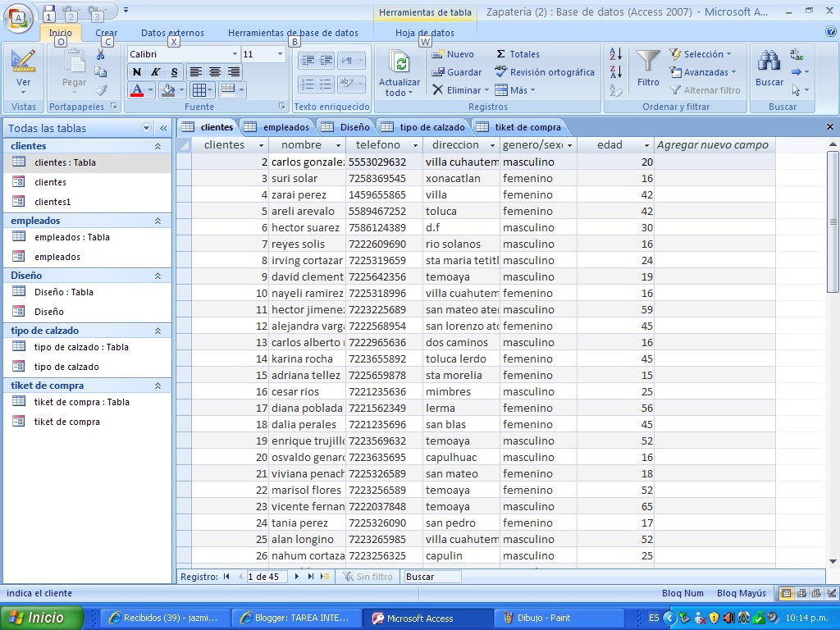The image size is (840, 630).
Task: Go to next record arrow
Action: click(297, 577)
